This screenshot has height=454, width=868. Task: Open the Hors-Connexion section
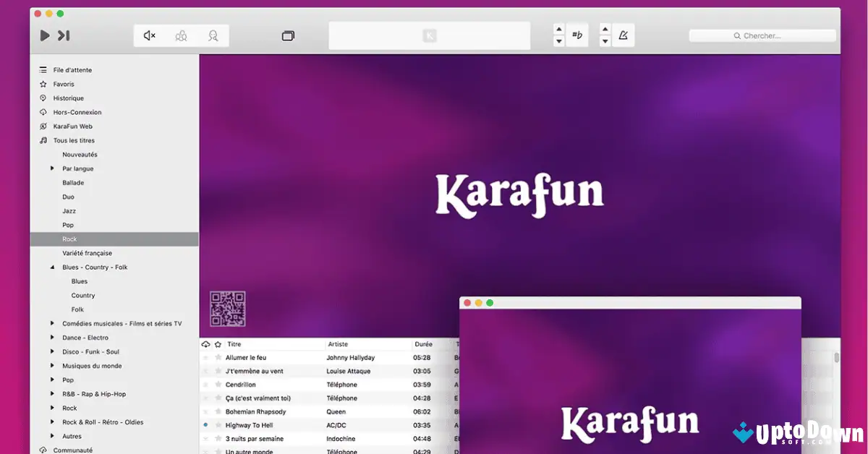(77, 112)
